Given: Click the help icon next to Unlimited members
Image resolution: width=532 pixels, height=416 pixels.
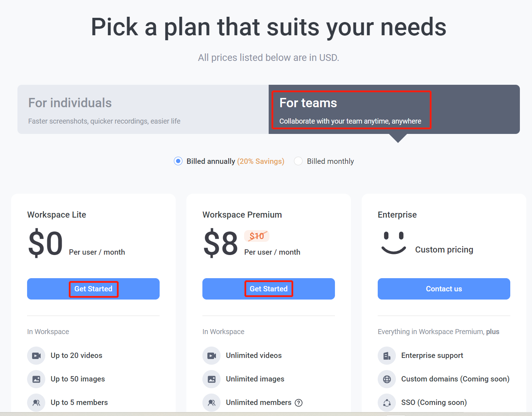Looking at the screenshot, I should [299, 403].
